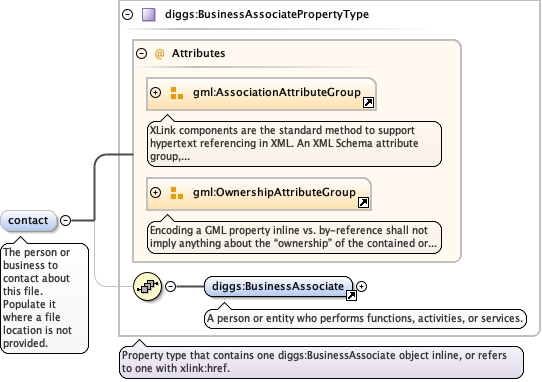
Task: Select the diggs:BusinessAssociate element
Action: pos(279,287)
